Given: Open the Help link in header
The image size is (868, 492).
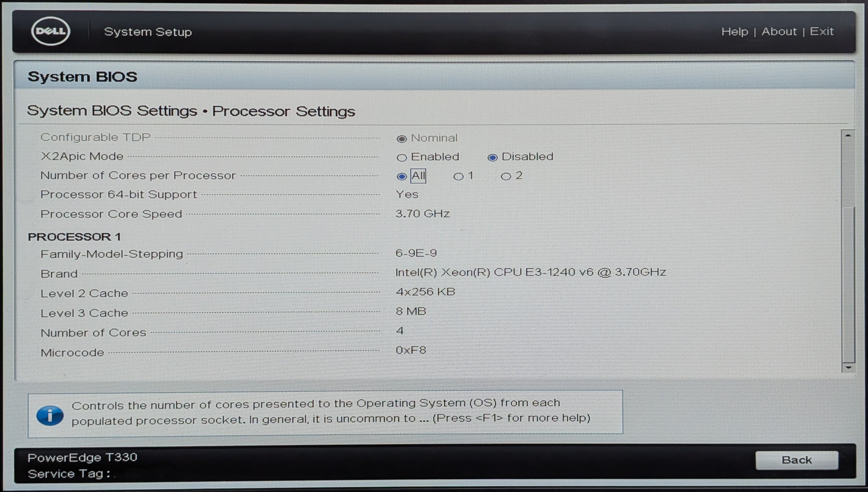Looking at the screenshot, I should [735, 32].
